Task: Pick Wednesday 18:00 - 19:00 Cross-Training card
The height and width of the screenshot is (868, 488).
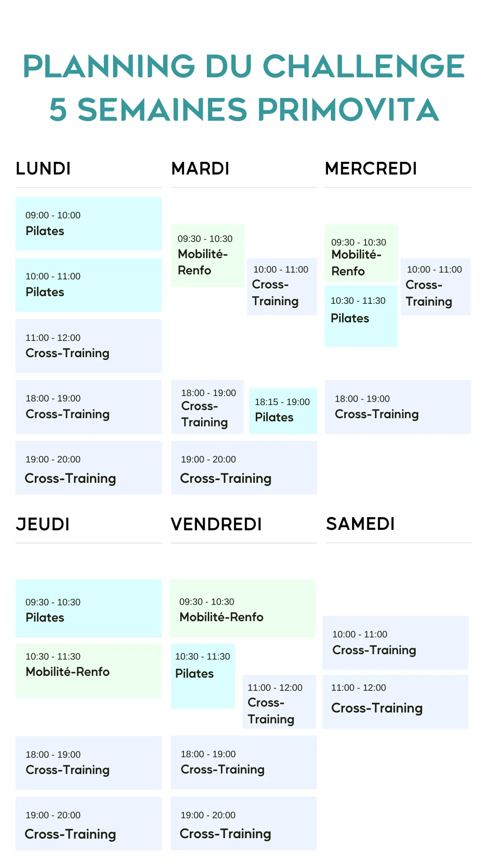Action: [x=398, y=407]
